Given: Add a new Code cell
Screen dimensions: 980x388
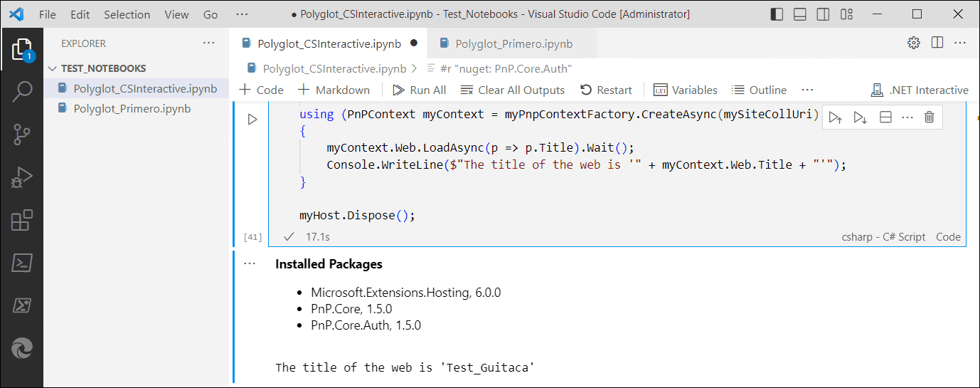Looking at the screenshot, I should [x=261, y=90].
